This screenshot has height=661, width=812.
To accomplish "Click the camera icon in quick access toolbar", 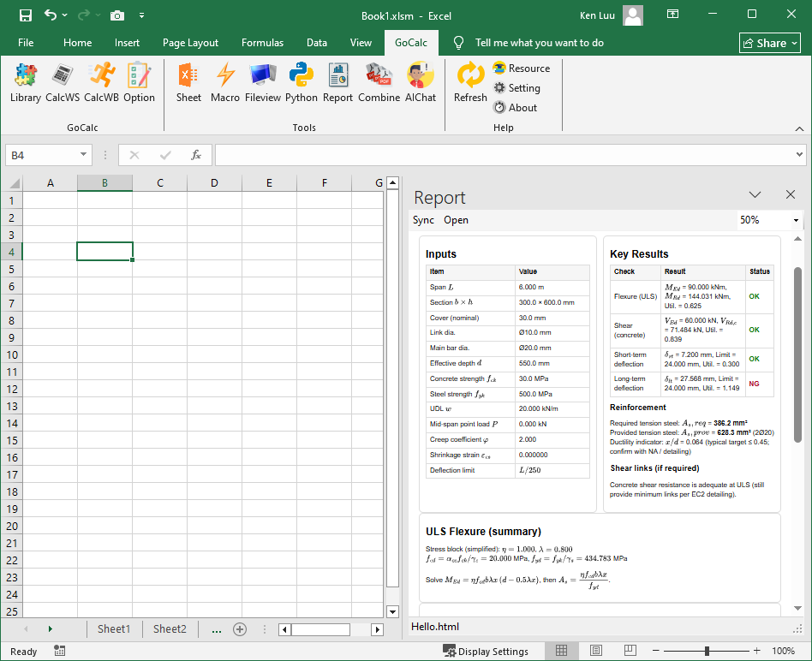I will [x=117, y=15].
